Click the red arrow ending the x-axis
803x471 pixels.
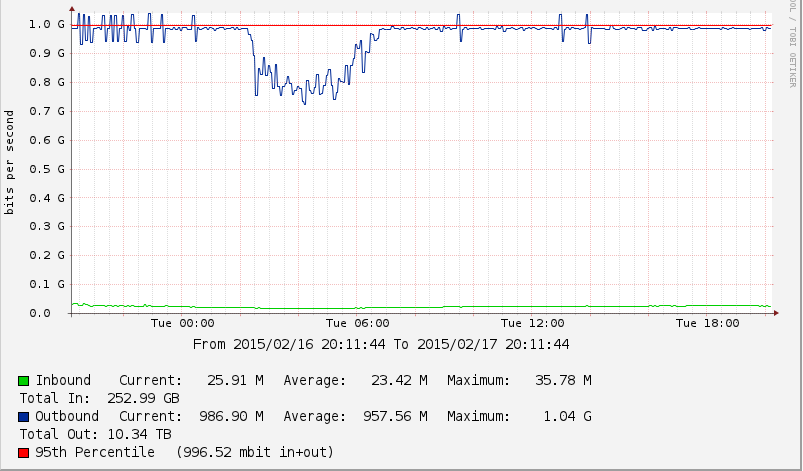click(777, 314)
